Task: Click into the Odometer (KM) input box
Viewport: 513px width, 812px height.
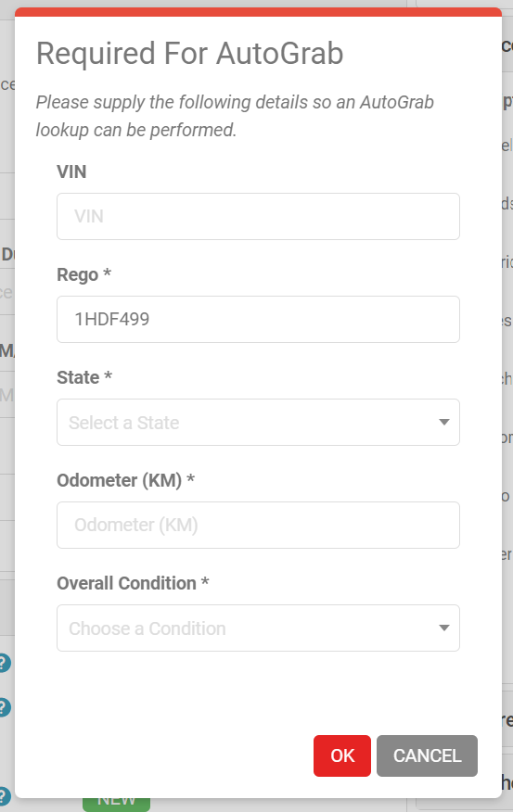Action: (258, 525)
